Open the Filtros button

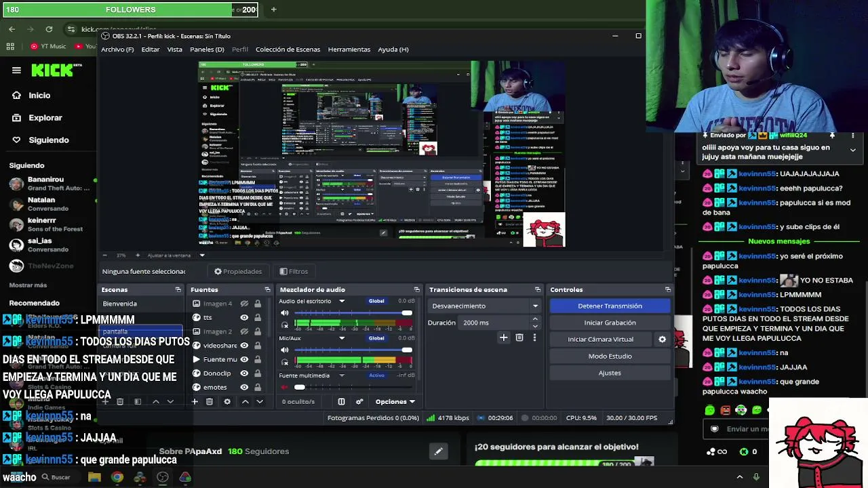294,272
